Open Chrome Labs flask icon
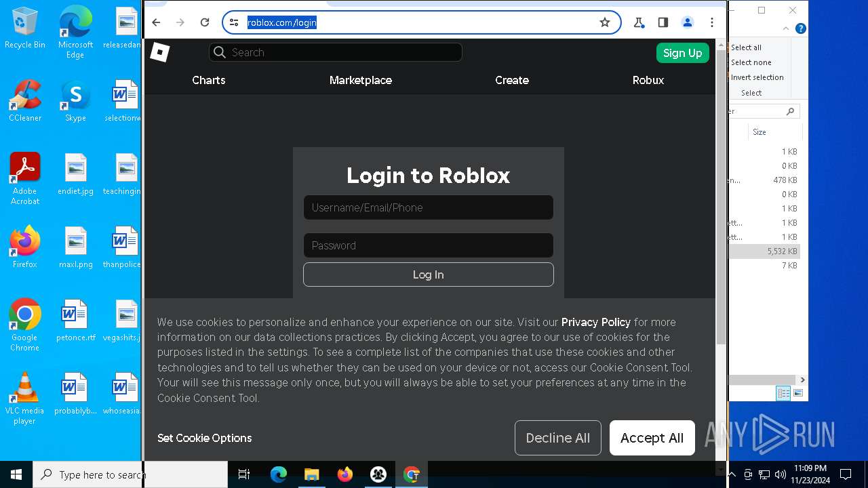868x488 pixels. pos(639,22)
